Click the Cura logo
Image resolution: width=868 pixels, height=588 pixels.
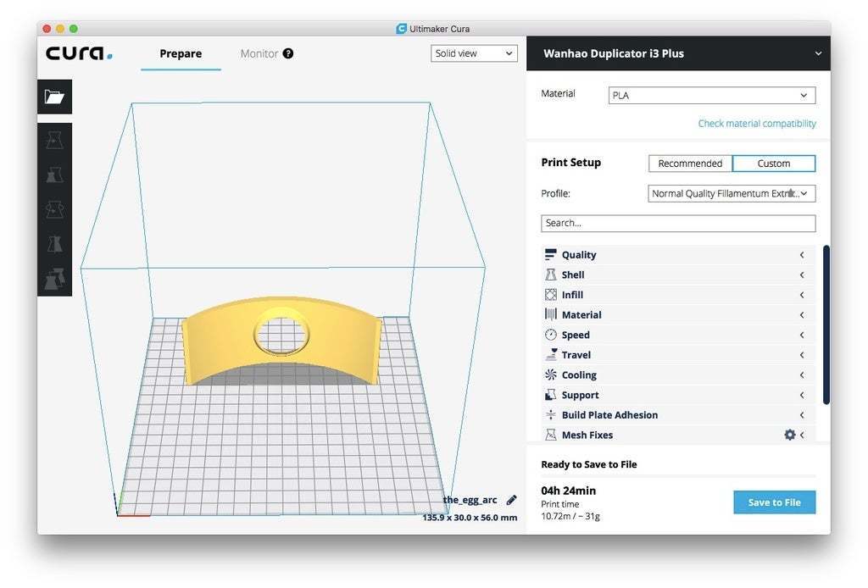tap(79, 53)
